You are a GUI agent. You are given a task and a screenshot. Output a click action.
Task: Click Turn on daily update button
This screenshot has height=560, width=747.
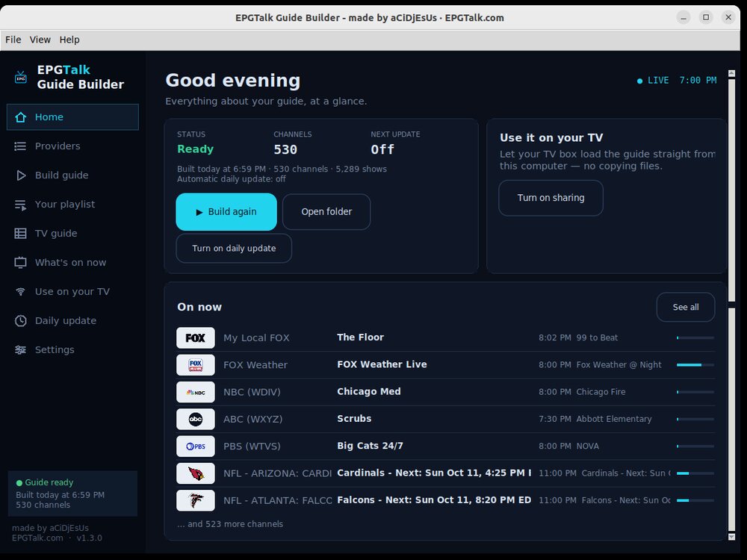(234, 249)
